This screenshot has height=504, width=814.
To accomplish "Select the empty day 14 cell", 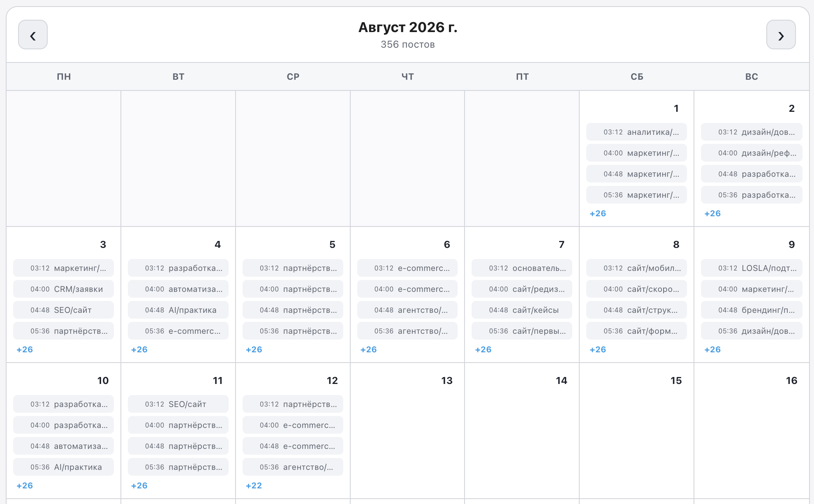I will tap(522, 431).
